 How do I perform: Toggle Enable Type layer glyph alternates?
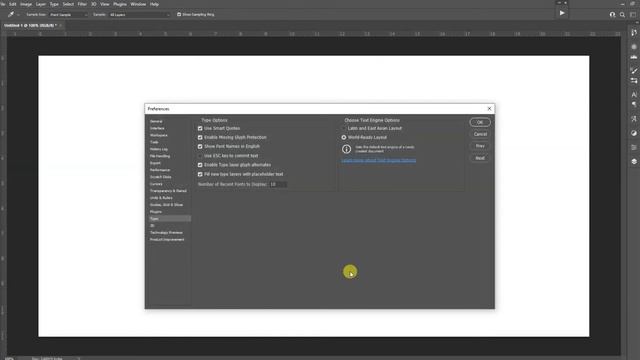(x=200, y=165)
